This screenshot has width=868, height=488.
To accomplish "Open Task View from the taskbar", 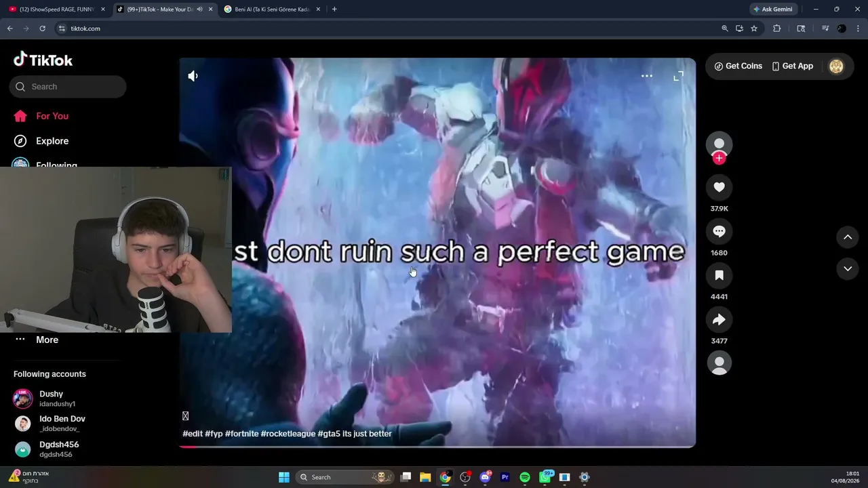I will tap(406, 477).
